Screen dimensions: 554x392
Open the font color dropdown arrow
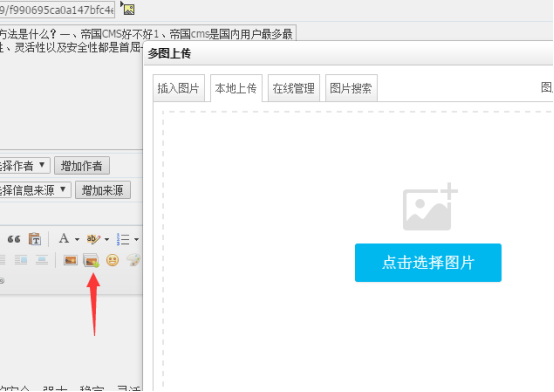[x=77, y=239]
